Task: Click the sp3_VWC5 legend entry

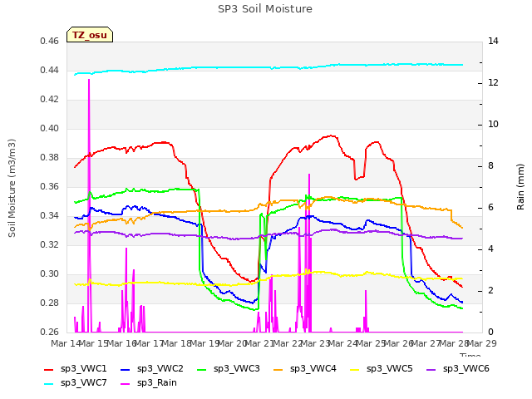Action: pos(382,369)
